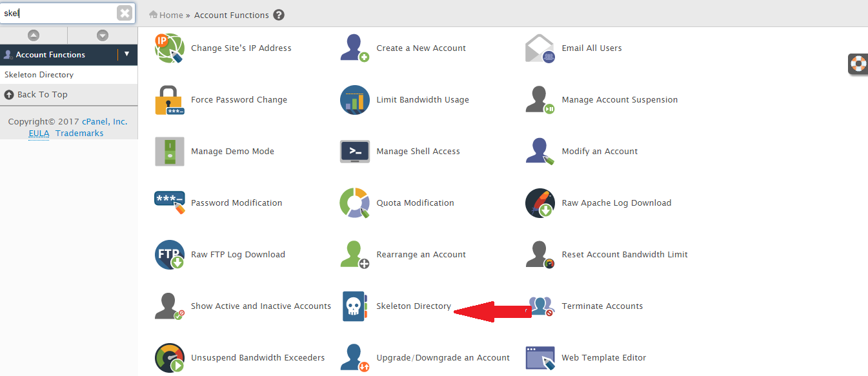Go to Home breadcrumb link
This screenshot has height=376, width=868.
171,15
